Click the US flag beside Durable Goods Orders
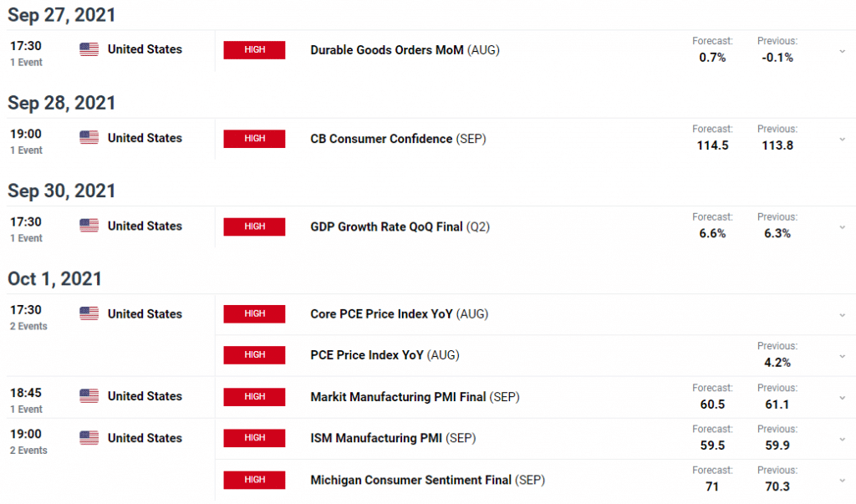 click(89, 49)
